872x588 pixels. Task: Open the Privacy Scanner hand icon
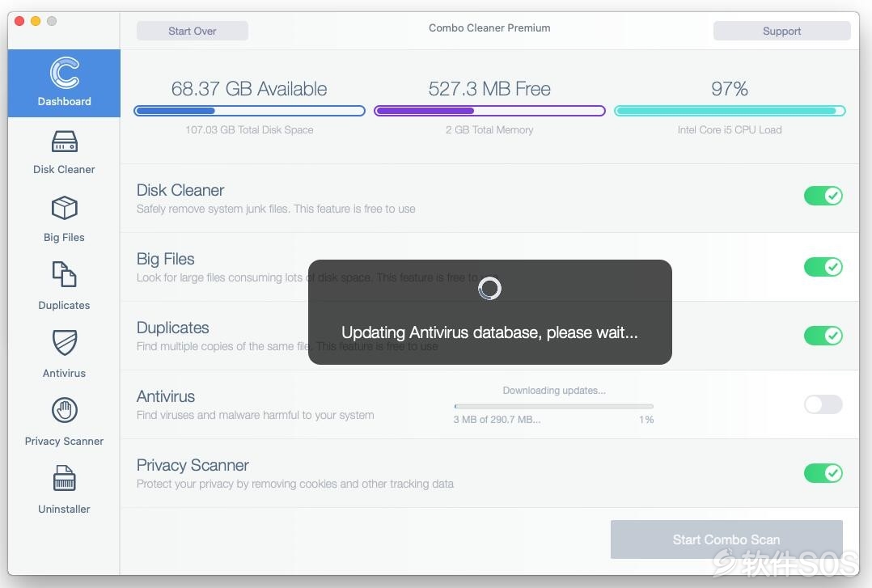click(65, 411)
